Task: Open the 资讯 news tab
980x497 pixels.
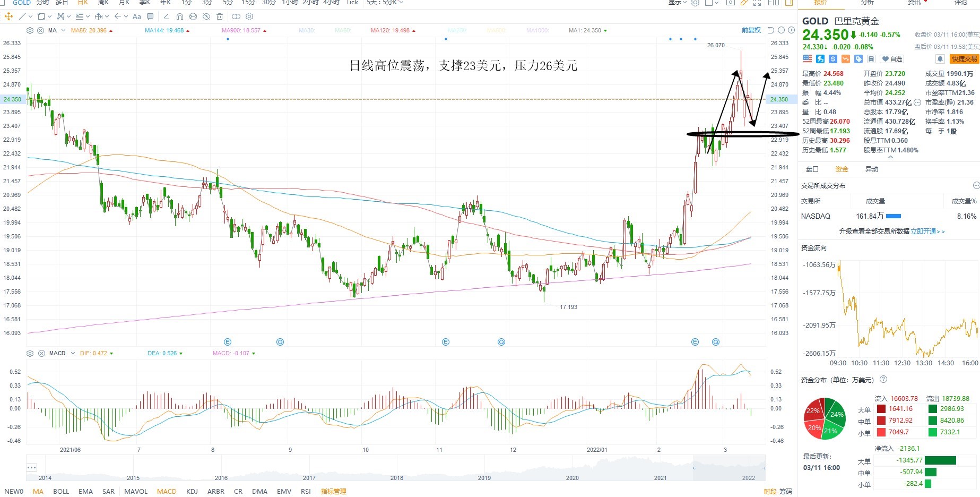Action: (x=914, y=3)
